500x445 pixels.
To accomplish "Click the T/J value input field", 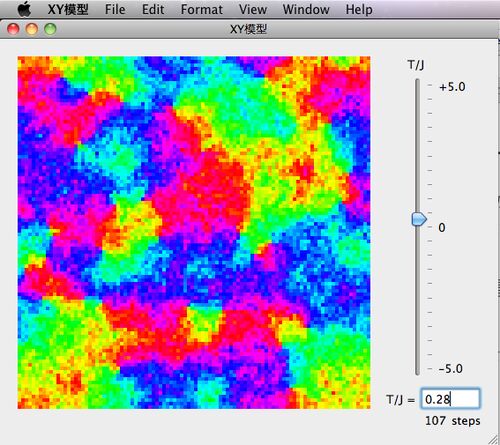I will coord(450,399).
